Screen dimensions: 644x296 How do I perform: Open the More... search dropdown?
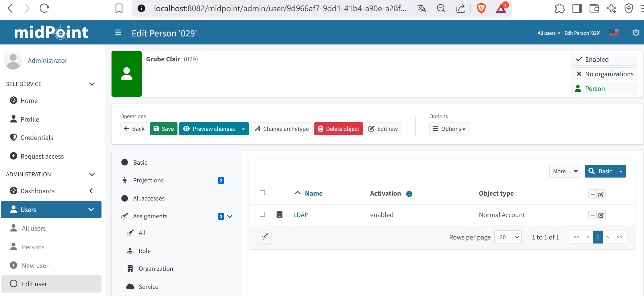565,171
